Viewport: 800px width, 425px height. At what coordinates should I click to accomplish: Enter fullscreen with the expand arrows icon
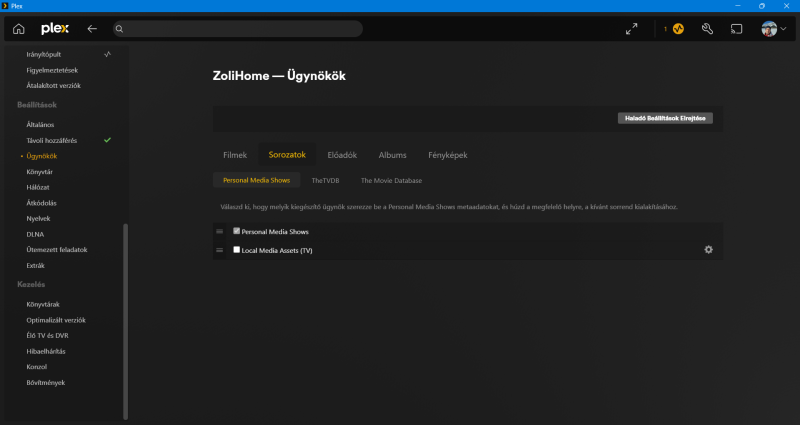point(632,29)
